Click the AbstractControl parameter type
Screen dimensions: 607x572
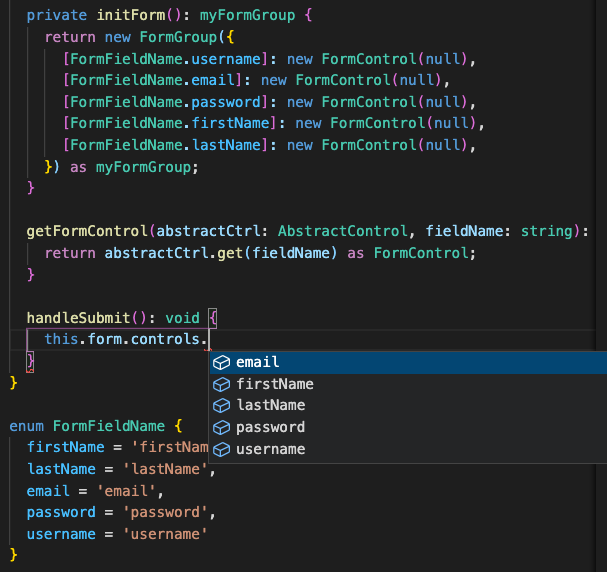click(343, 231)
